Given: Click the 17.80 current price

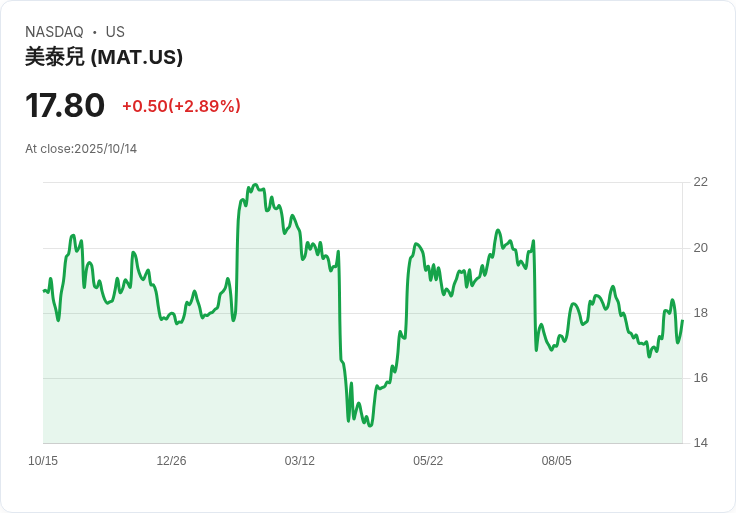Looking at the screenshot, I should tap(65, 105).
